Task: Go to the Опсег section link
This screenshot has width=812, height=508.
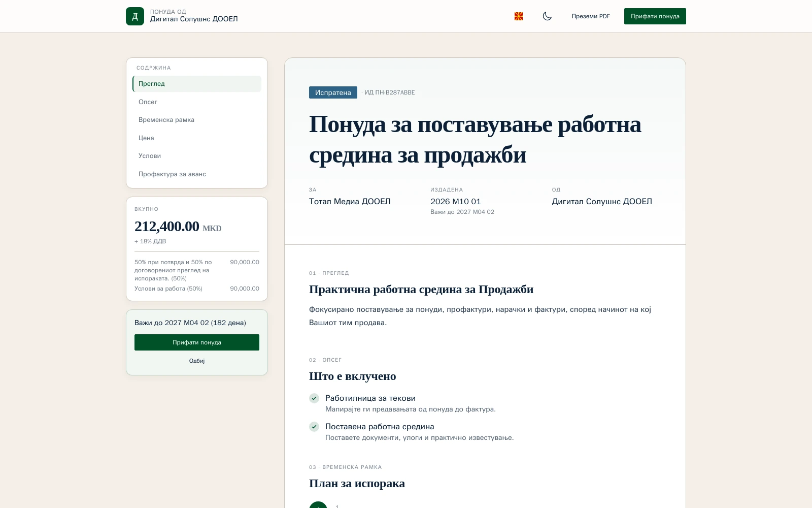Action: pyautogui.click(x=197, y=102)
